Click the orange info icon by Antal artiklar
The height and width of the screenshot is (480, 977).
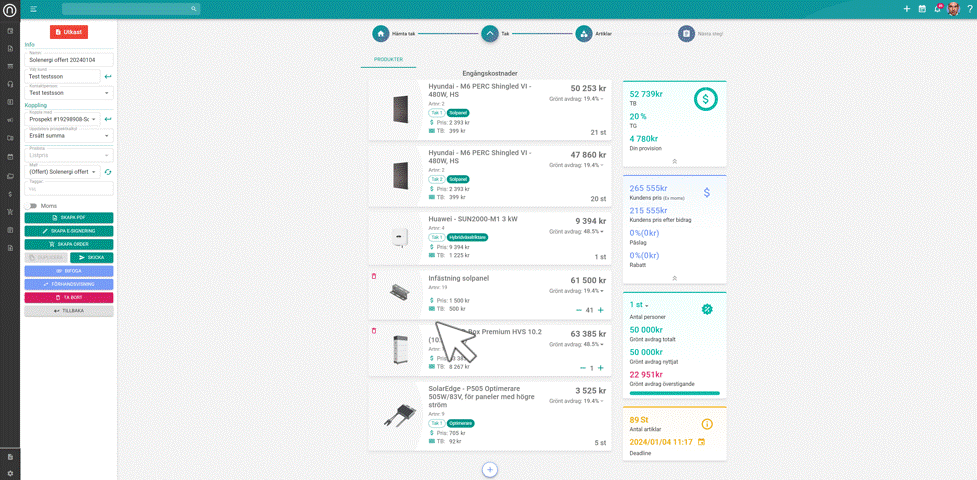tap(707, 424)
